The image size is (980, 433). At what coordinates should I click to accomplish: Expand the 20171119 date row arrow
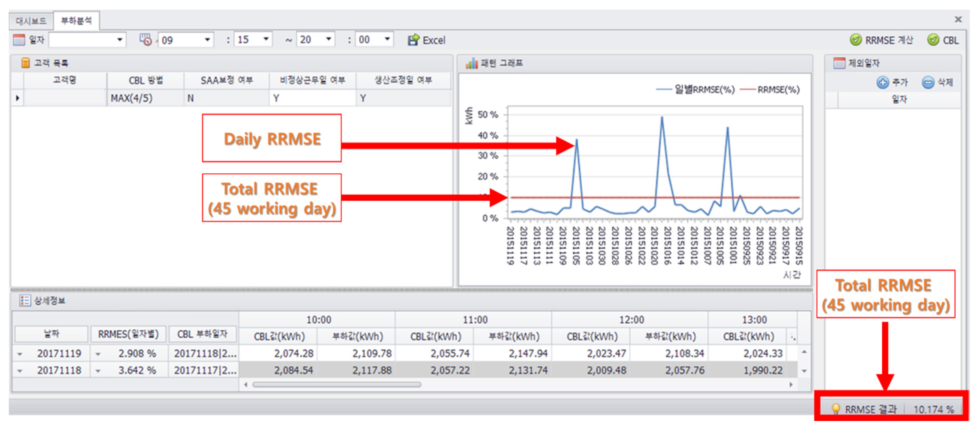(20, 354)
